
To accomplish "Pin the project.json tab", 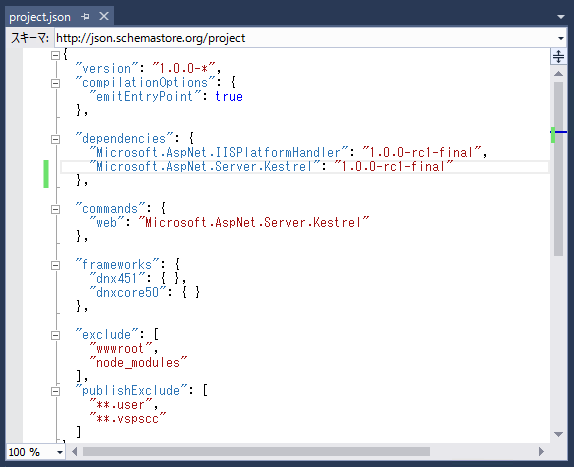I will 85,16.
